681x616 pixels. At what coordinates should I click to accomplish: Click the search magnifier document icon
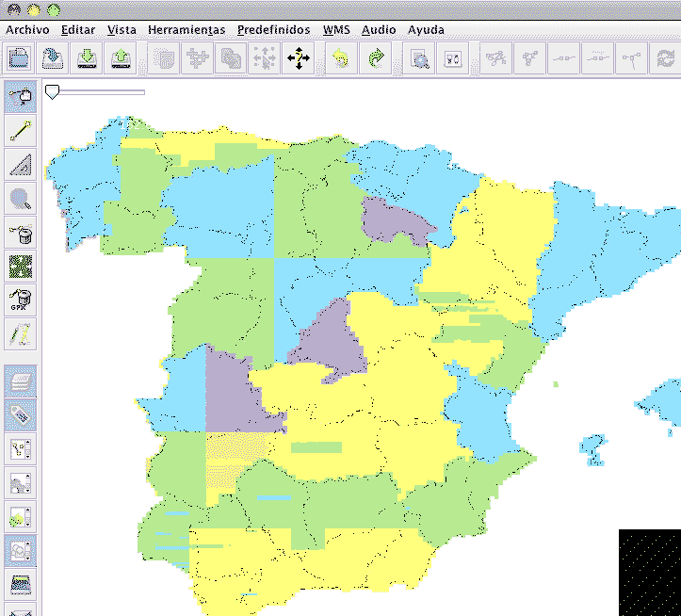point(419,58)
